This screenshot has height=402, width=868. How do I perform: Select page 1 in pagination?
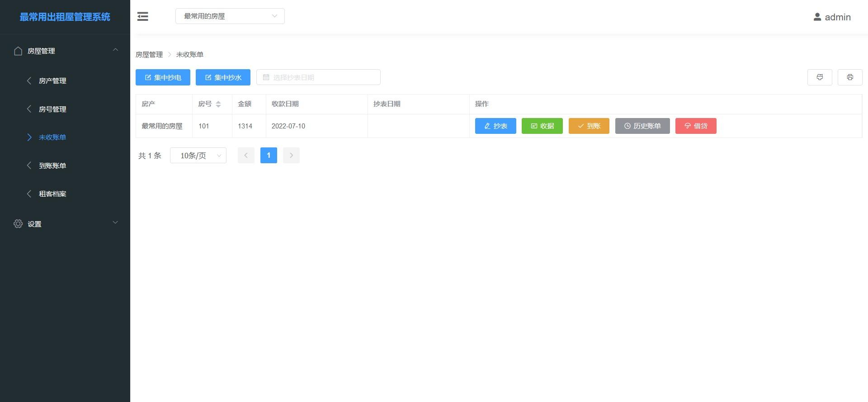tap(269, 155)
